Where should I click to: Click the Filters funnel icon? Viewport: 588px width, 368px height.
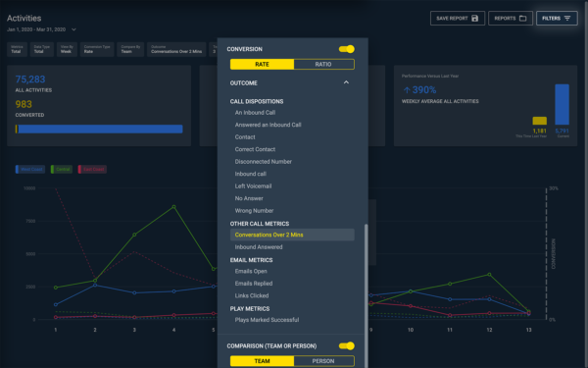(567, 18)
